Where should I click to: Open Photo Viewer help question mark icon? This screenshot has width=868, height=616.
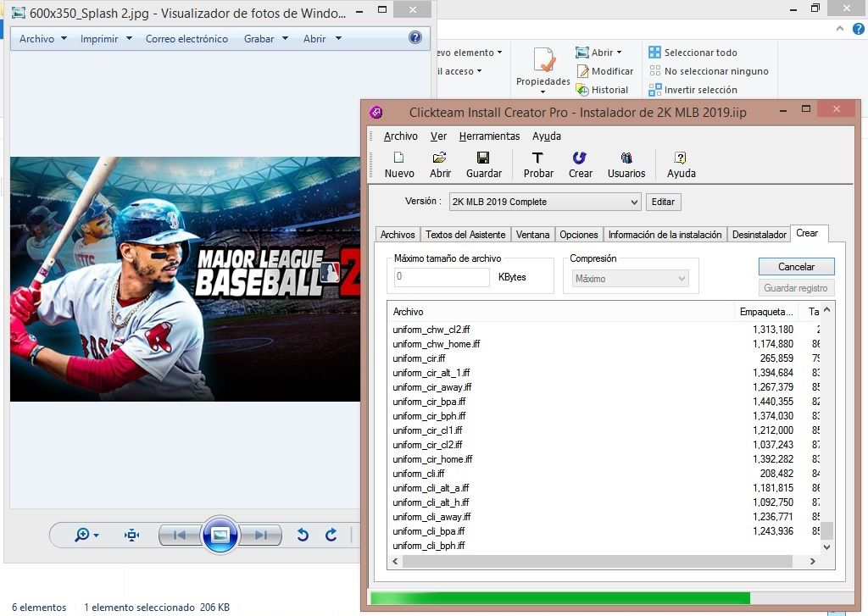click(x=415, y=37)
